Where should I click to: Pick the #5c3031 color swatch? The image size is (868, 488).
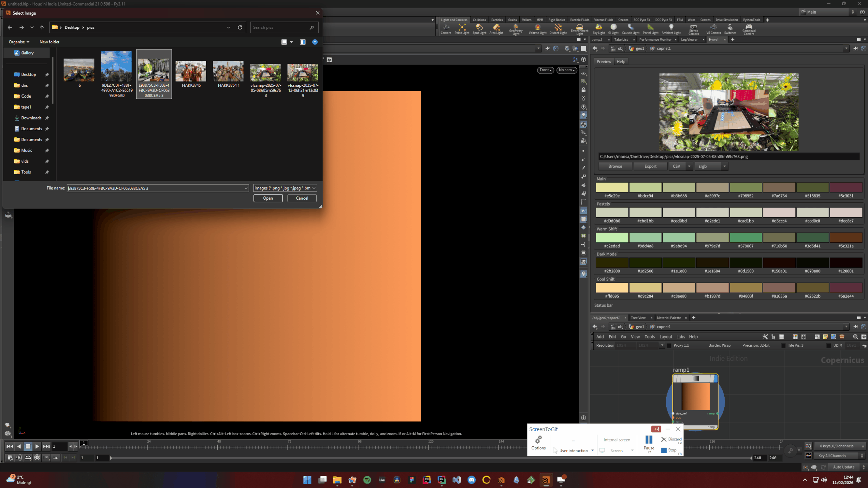846,188
